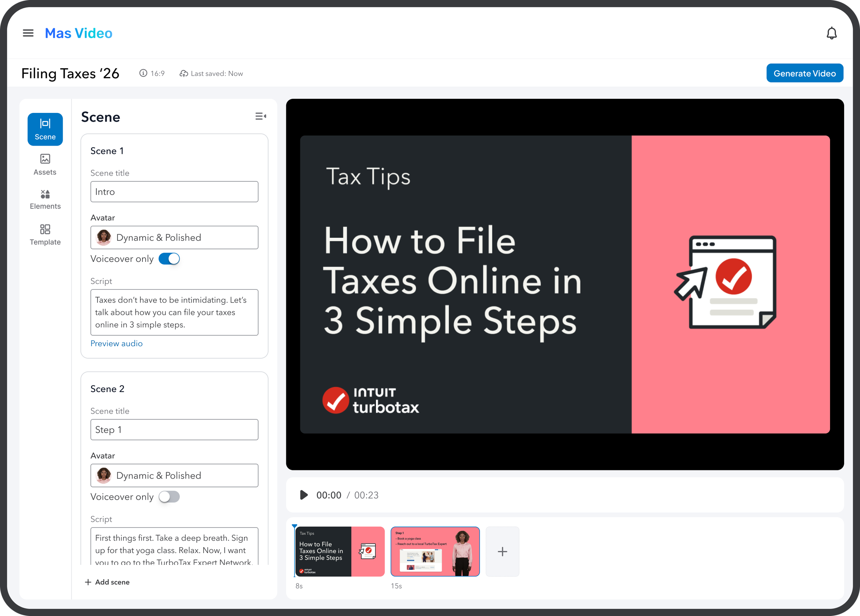Screen dimensions: 860x616
Task: Click Add scene button
Action: pos(107,582)
